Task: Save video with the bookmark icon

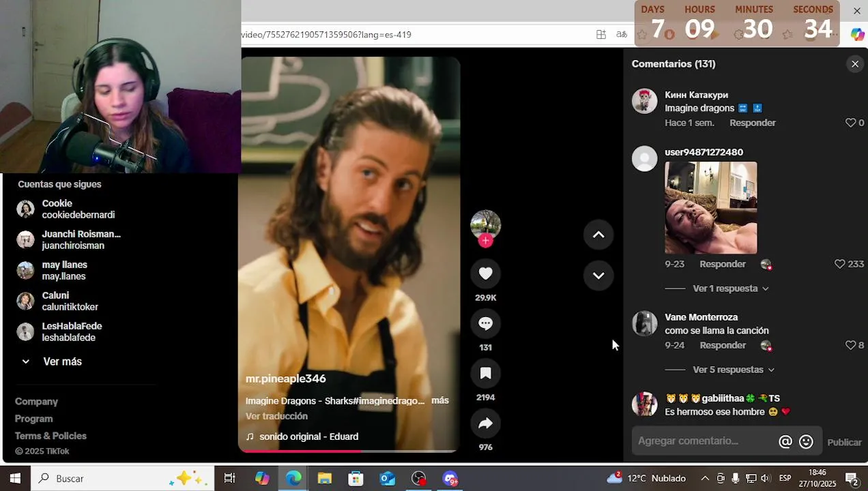Action: pyautogui.click(x=485, y=373)
